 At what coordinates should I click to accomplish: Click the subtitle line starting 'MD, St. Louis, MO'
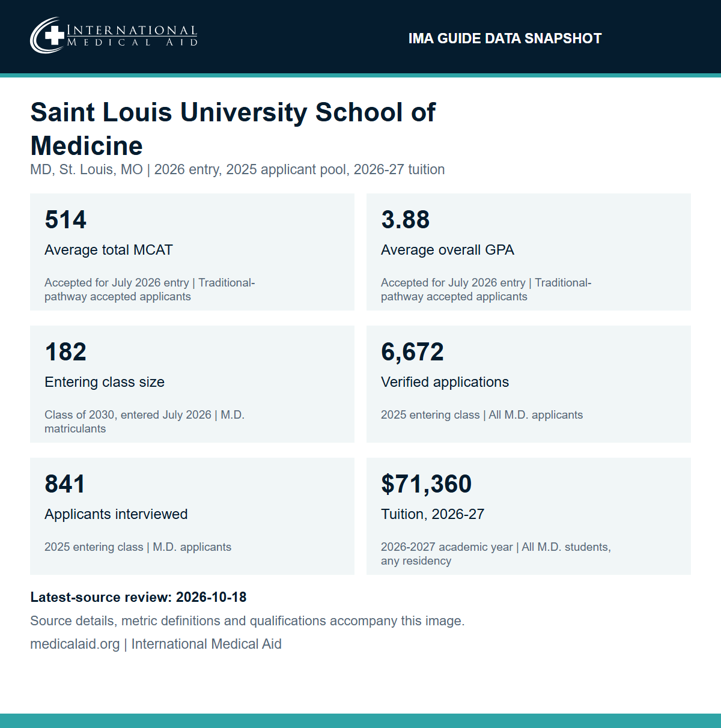[237, 169]
